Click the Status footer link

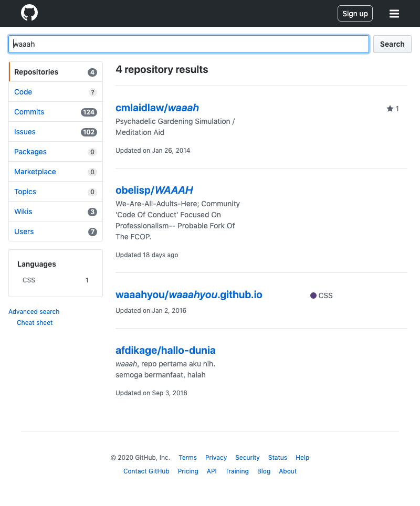pyautogui.click(x=278, y=458)
